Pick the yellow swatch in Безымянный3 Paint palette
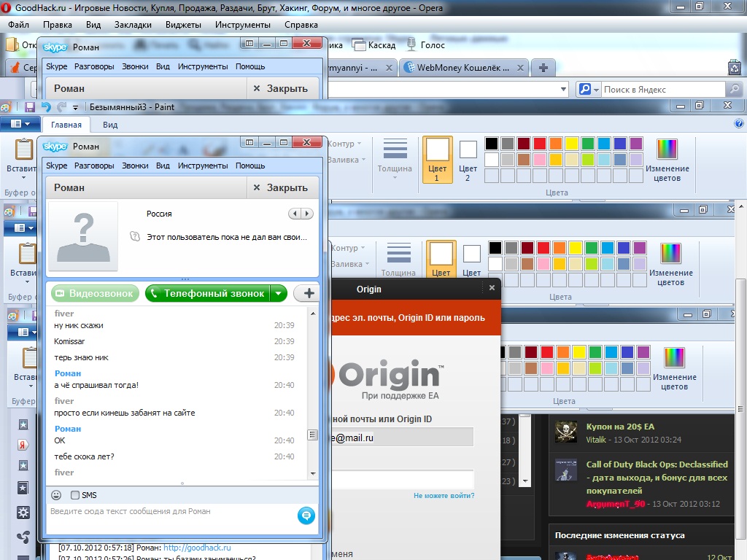The image size is (747, 560). [x=572, y=144]
